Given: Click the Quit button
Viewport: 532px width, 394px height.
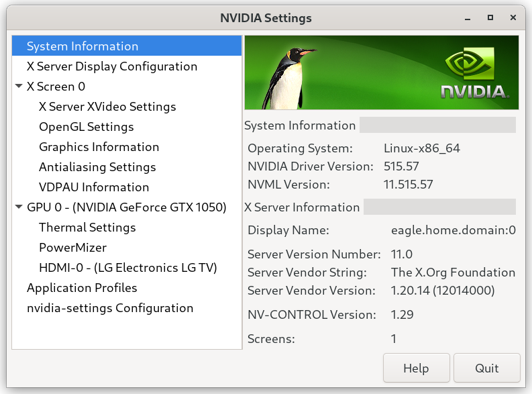Looking at the screenshot, I should [x=487, y=368].
